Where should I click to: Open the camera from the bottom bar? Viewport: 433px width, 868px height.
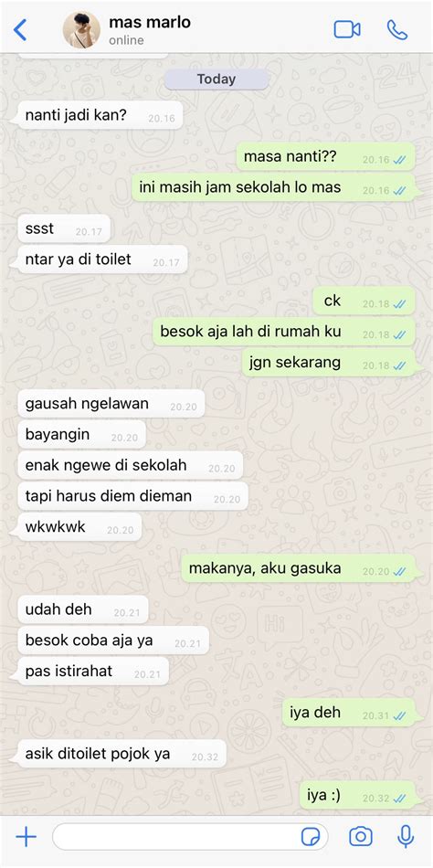click(x=361, y=836)
